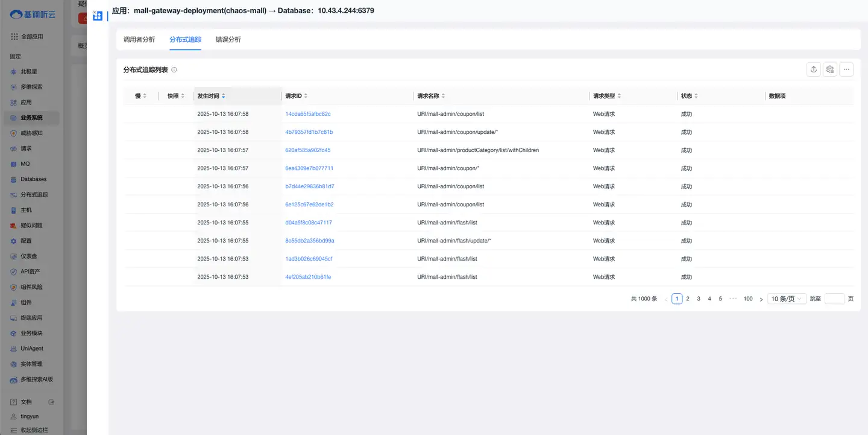Click the 主机 host icon in the sidebar

[14, 210]
